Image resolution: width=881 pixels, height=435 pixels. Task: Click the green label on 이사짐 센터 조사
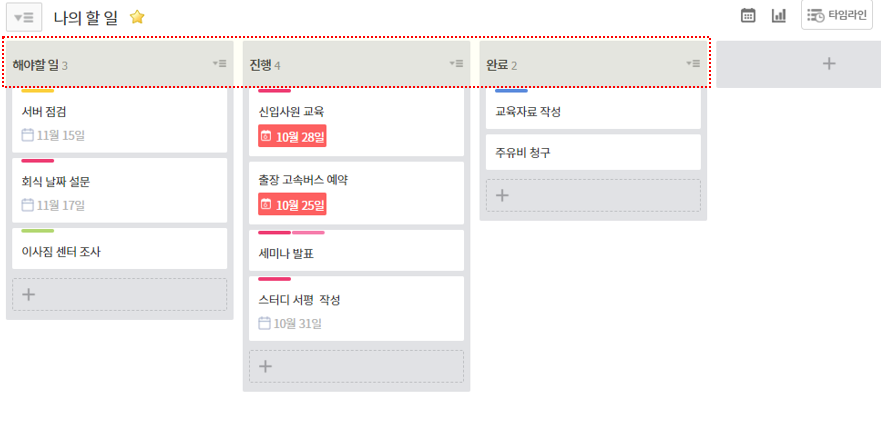click(x=37, y=231)
